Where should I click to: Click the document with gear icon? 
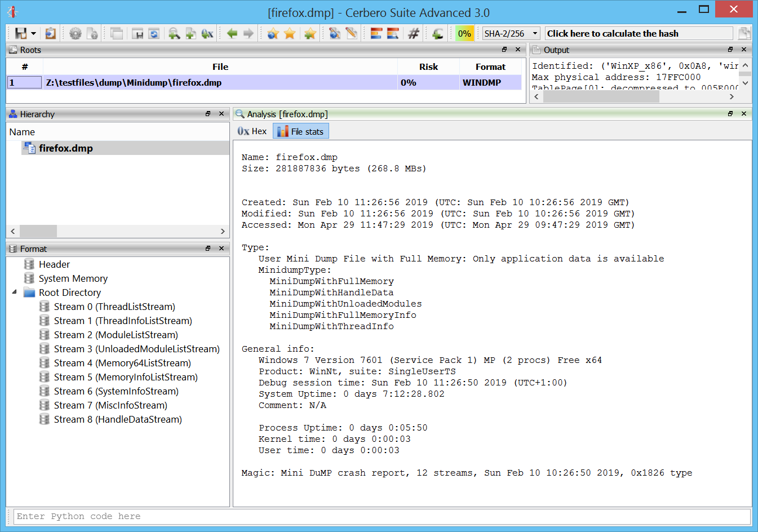92,34
